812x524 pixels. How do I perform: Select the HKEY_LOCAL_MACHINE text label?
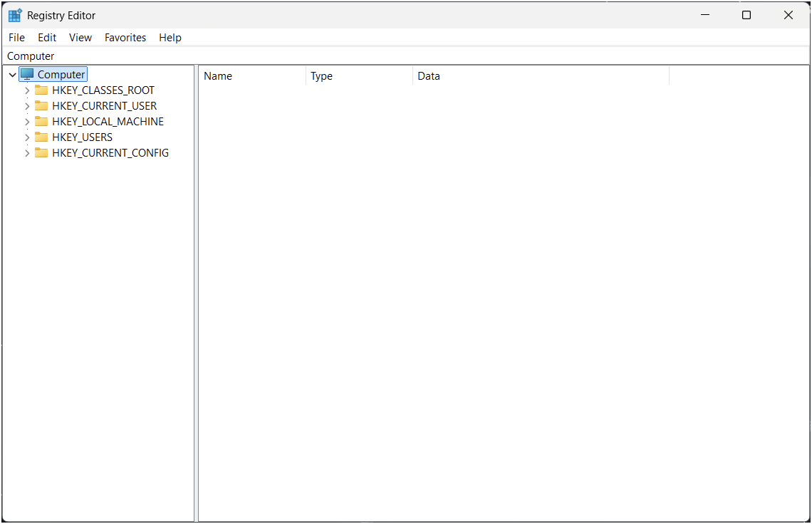[108, 122]
